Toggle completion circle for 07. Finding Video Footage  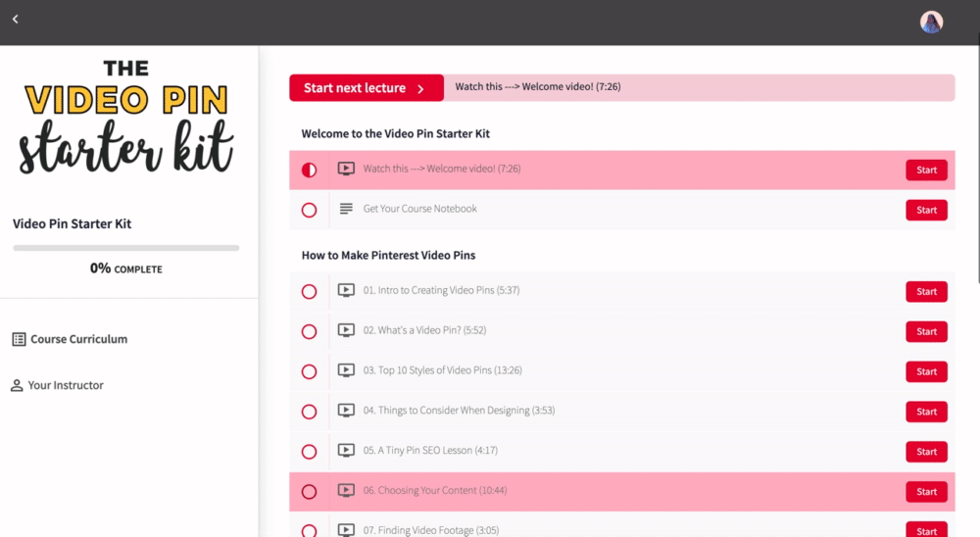(309, 530)
